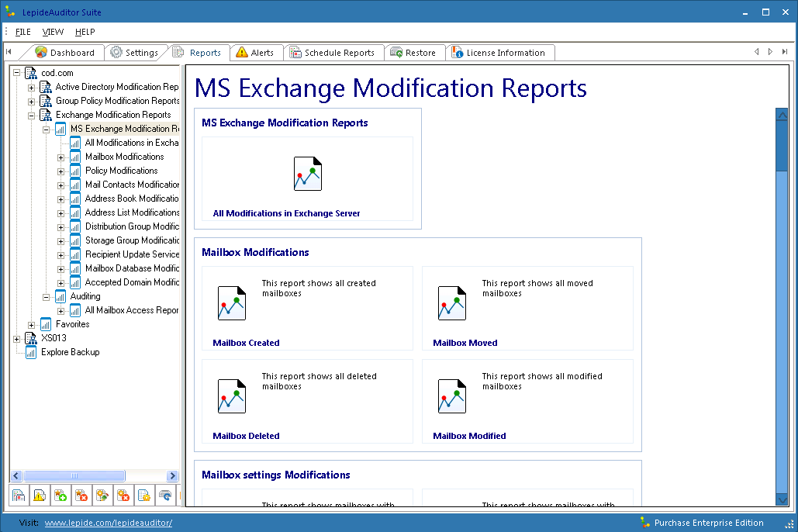Screen dimensions: 798x532
Task: Open the Mailbox Modified report icon
Action: (452, 396)
